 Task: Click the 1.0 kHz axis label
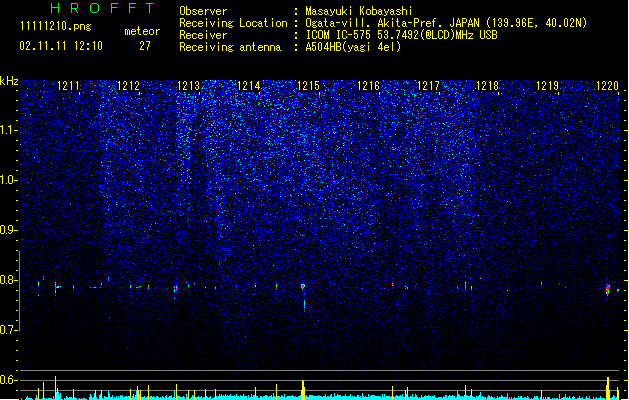tap(8, 180)
